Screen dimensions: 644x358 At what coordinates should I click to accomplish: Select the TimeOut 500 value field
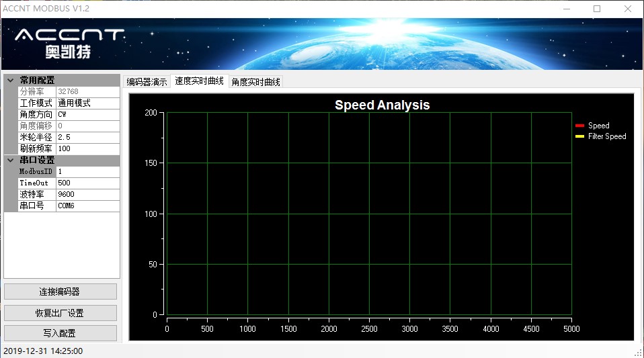click(87, 183)
